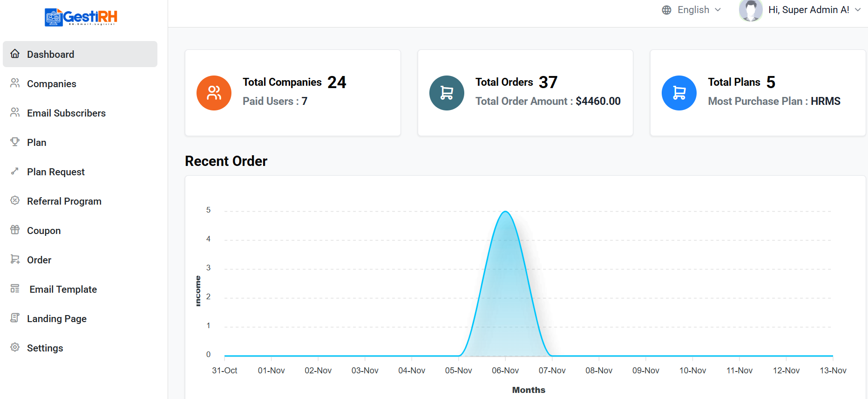Open the Email Template page

tap(63, 289)
